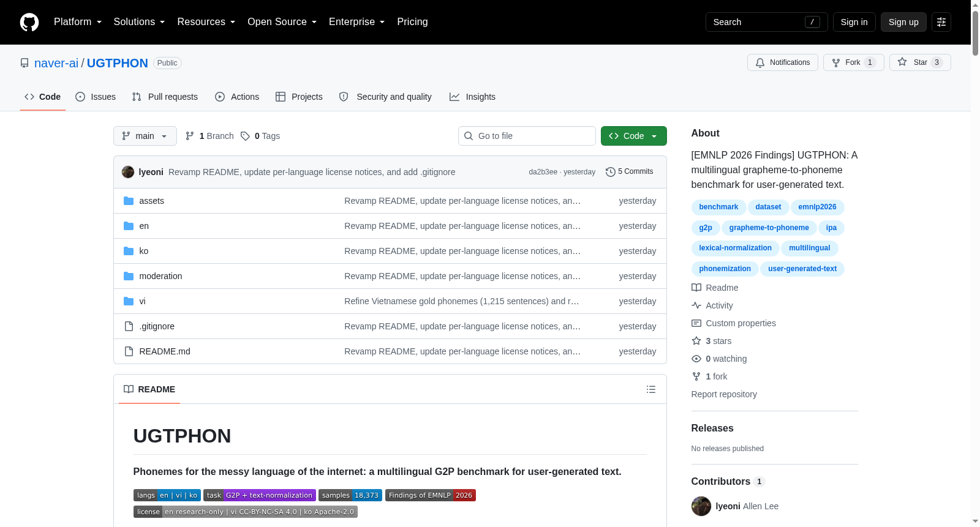Switch to the Issues tab

(96, 97)
